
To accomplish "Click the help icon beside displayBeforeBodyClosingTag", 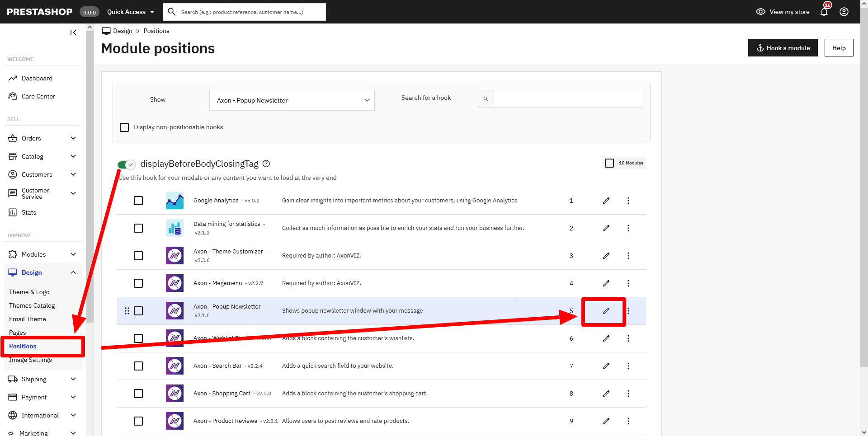I will click(266, 164).
